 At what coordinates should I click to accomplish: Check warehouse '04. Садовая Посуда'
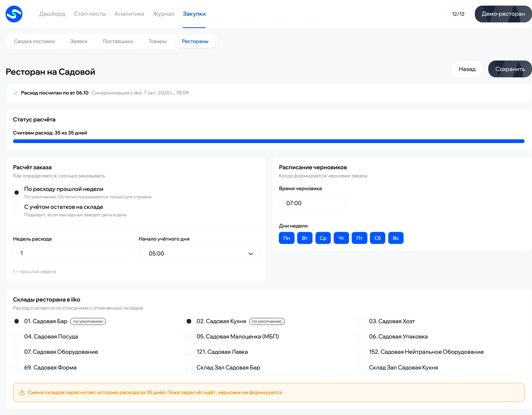(x=17, y=336)
